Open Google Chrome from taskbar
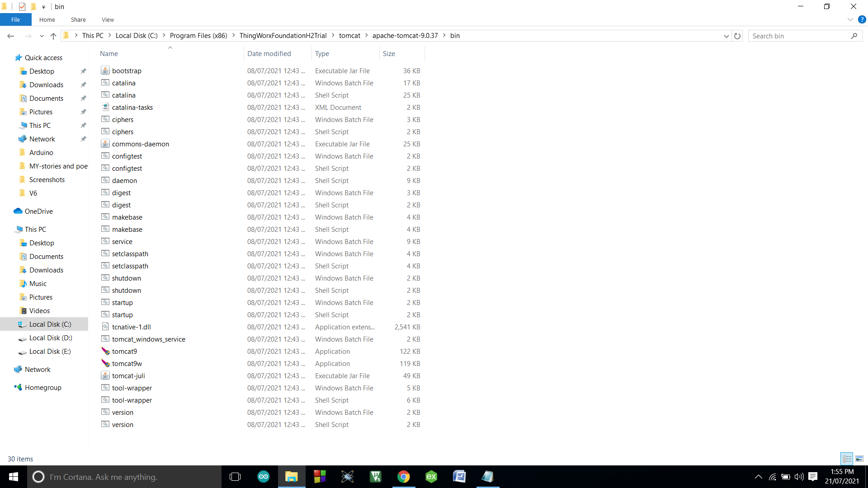Viewport: 868px width, 488px height. [x=403, y=477]
